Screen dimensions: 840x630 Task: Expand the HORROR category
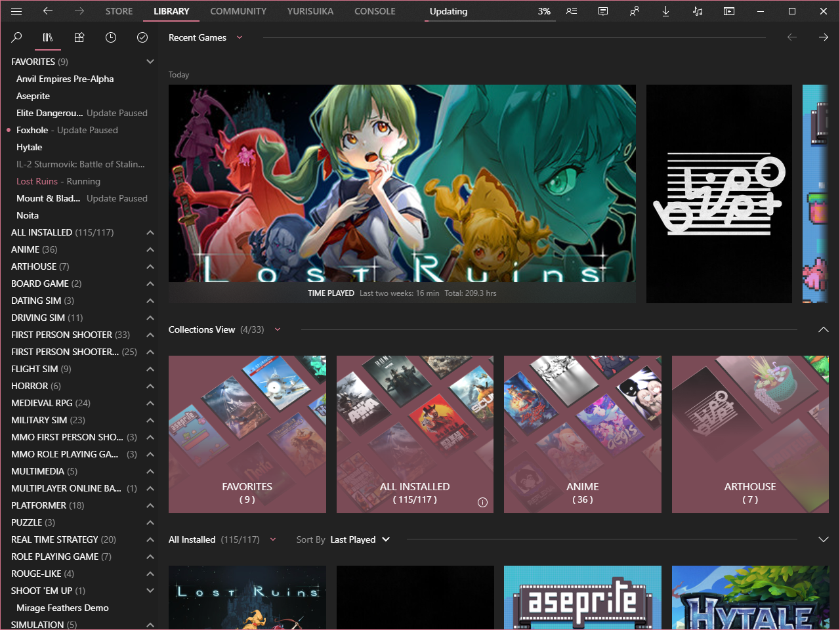click(x=150, y=386)
